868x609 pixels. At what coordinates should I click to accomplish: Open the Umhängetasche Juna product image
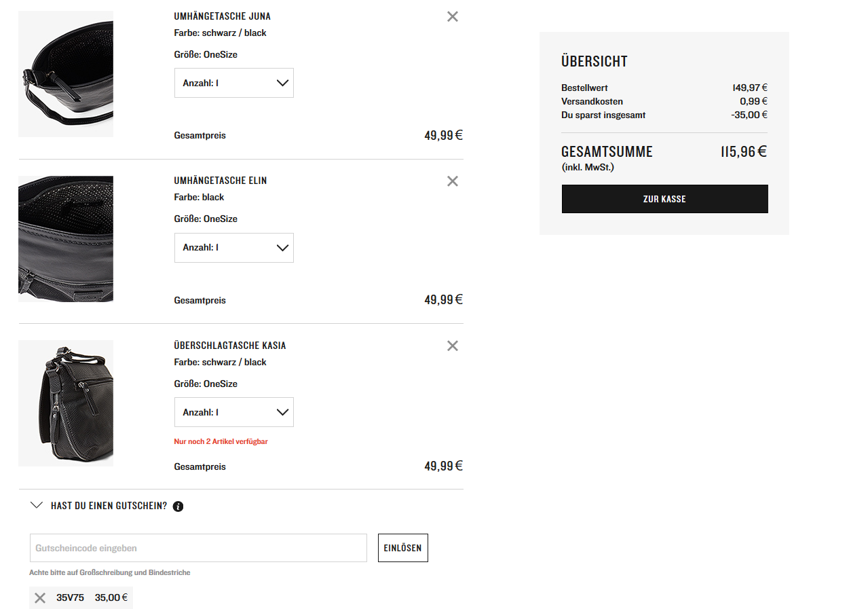coord(66,74)
